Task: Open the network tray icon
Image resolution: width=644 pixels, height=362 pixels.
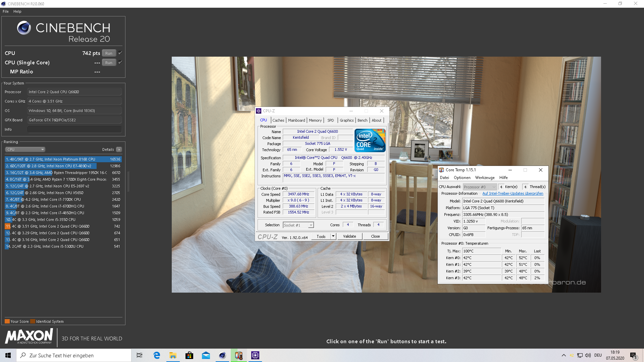Action: (580, 355)
